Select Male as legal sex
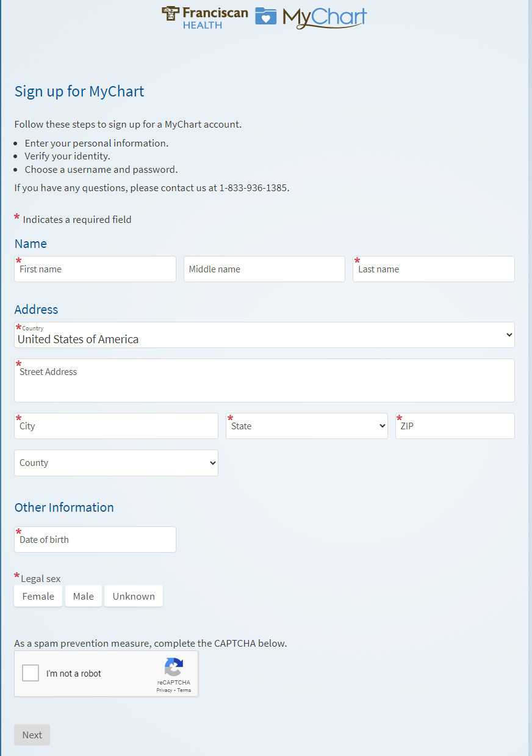The width and height of the screenshot is (532, 756). click(84, 596)
